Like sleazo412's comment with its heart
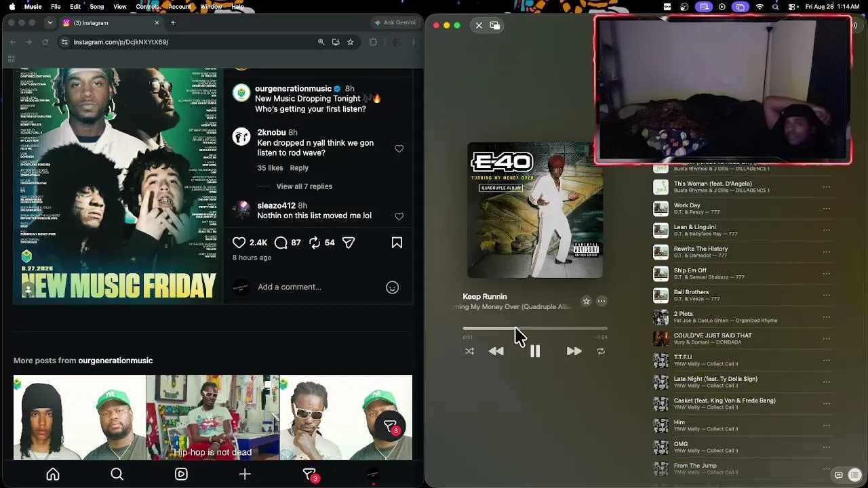The image size is (868, 488). pos(399,217)
